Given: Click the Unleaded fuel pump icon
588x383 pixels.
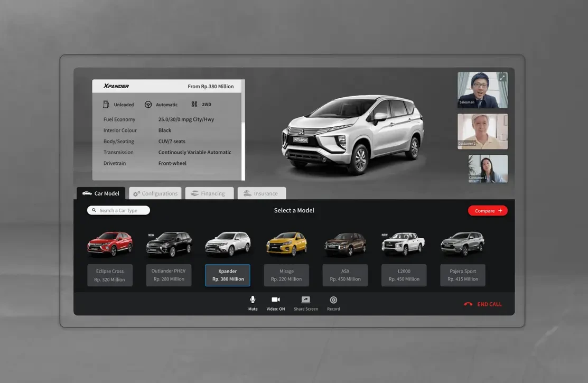Looking at the screenshot, I should [x=106, y=104].
